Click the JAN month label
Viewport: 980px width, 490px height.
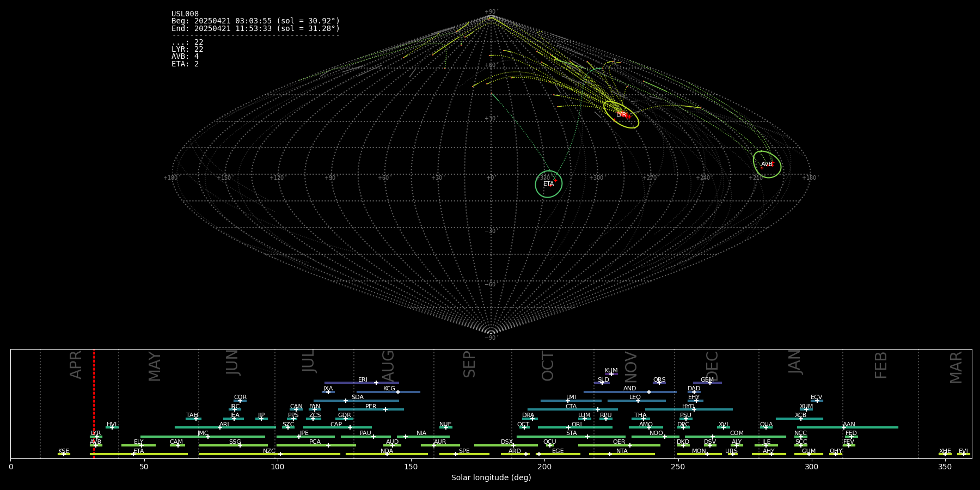click(x=795, y=362)
